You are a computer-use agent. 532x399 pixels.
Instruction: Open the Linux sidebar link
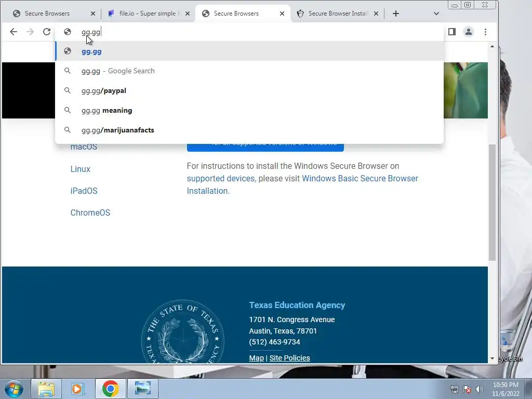pos(81,169)
